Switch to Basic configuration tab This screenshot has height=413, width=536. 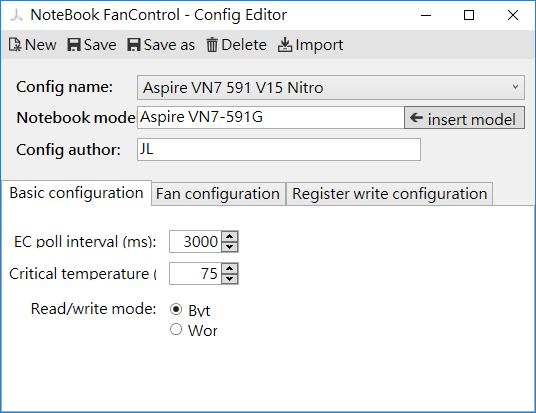pos(76,193)
